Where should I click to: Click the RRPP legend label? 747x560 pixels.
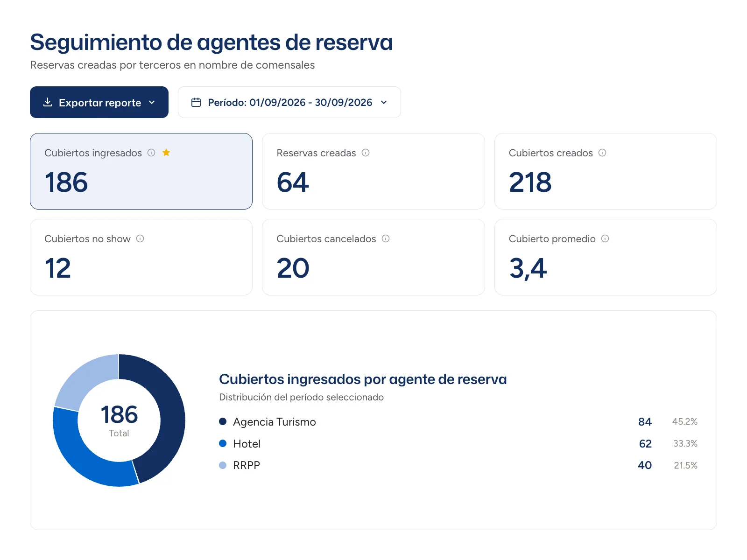247,465
